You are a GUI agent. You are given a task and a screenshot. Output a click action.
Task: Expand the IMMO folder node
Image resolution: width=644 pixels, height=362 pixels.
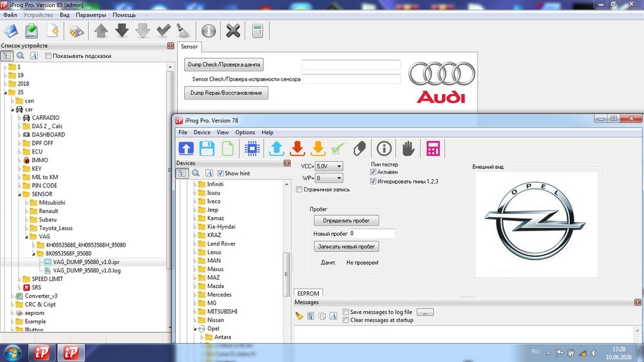[x=19, y=160]
